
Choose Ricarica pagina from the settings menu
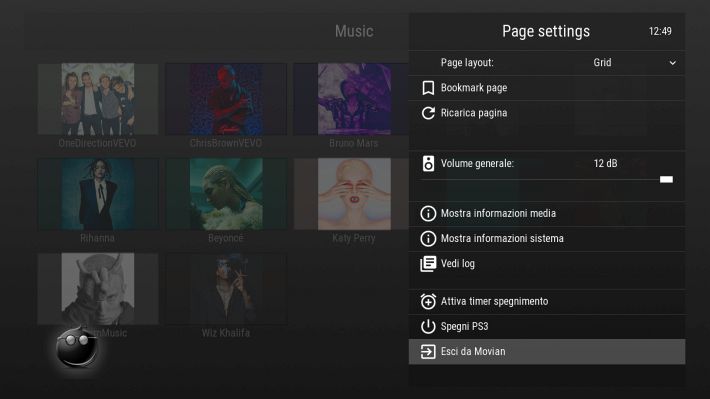[x=547, y=113]
